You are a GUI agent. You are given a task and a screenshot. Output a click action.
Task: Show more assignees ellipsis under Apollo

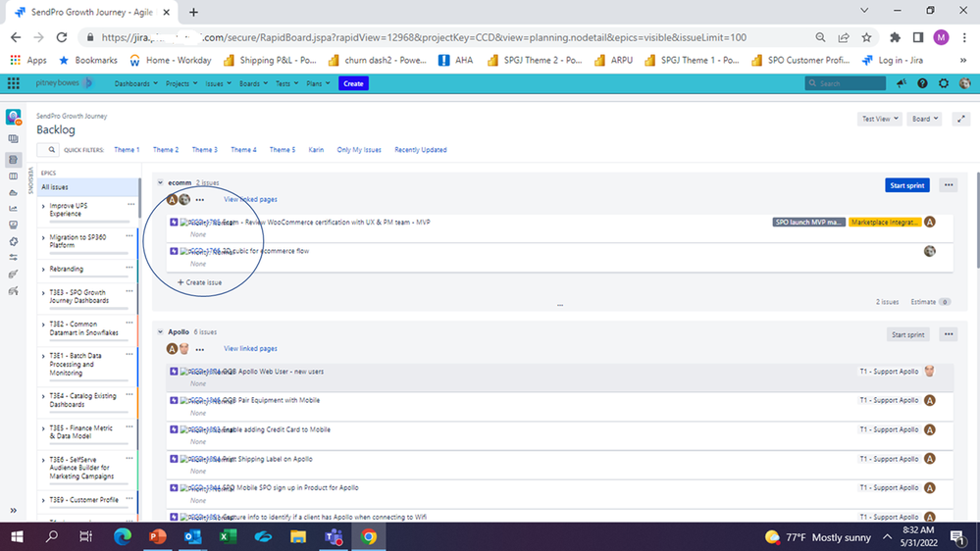point(200,349)
